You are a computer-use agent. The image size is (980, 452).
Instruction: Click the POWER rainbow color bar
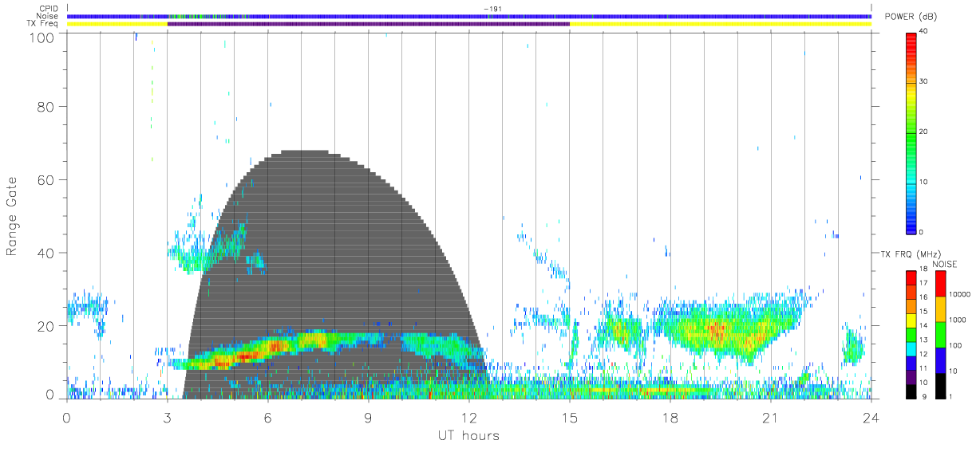click(x=911, y=132)
